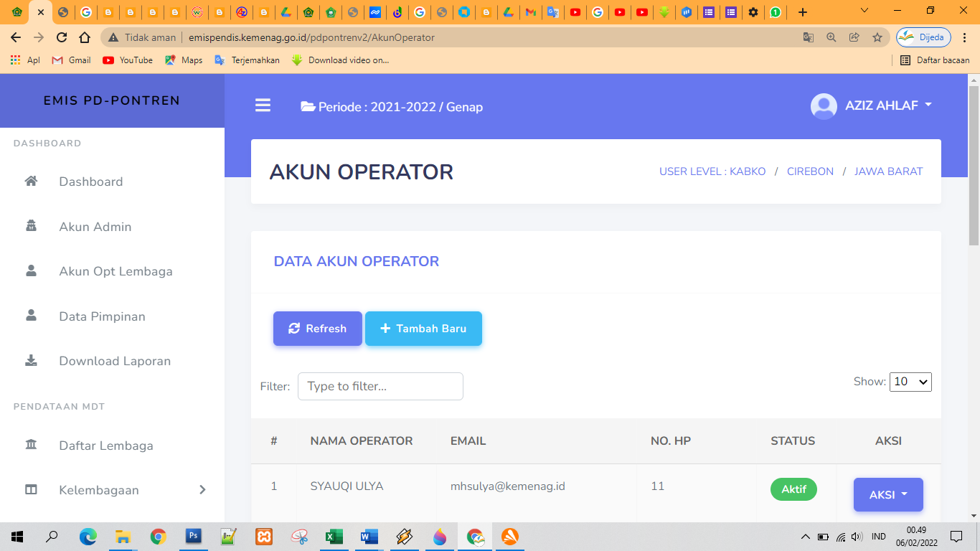Viewport: 980px width, 551px height.
Task: Sort by the NAMA OPERATOR column header
Action: pos(362,441)
